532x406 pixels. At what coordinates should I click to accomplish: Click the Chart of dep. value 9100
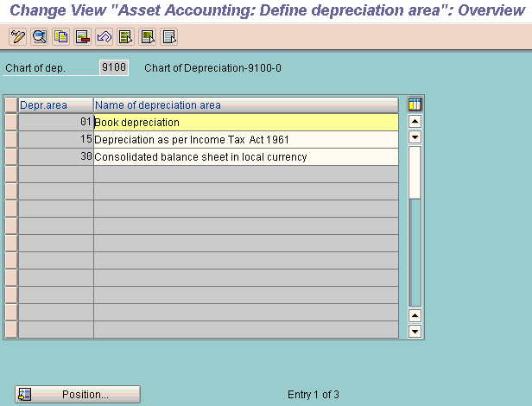click(x=114, y=67)
